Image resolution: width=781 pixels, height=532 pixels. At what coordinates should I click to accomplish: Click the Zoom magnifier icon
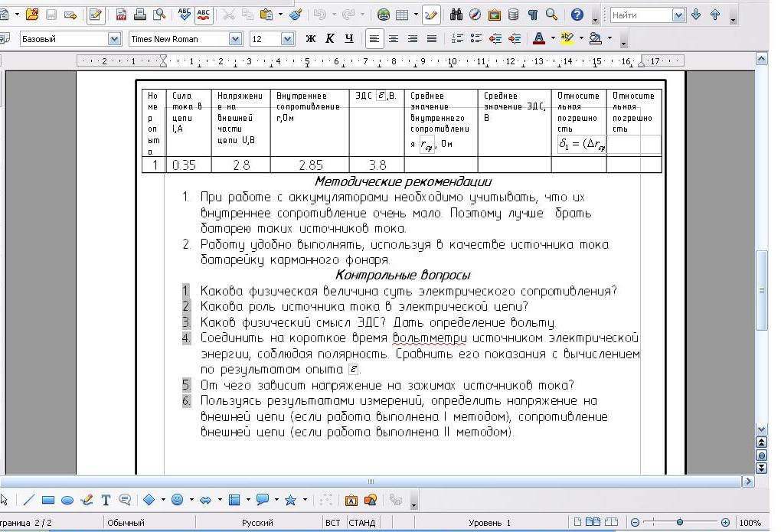click(x=551, y=15)
